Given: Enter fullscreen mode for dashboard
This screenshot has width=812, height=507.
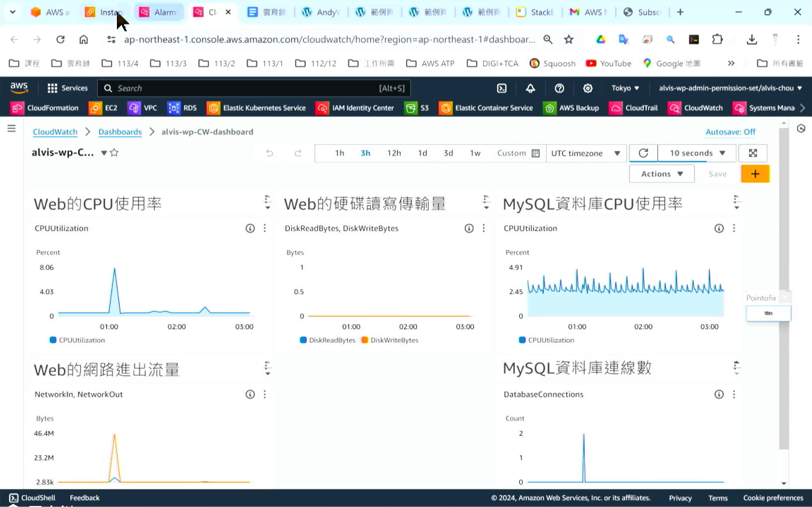Looking at the screenshot, I should 753,153.
